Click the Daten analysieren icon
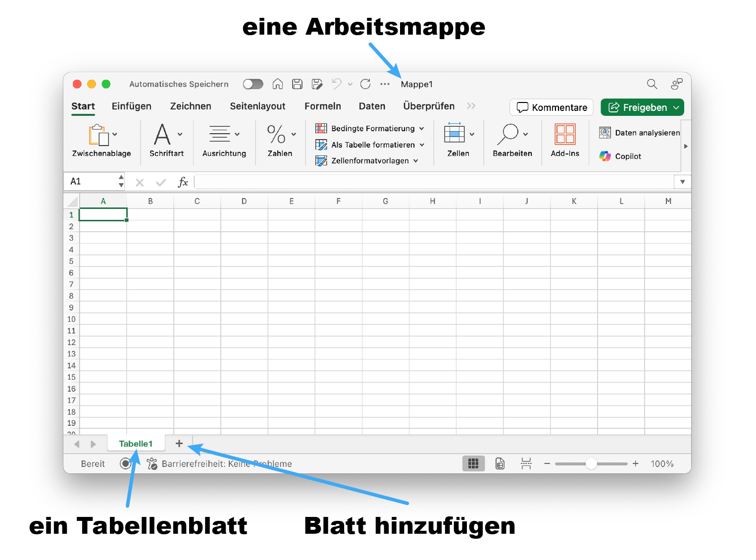756x560 pixels. tap(605, 133)
